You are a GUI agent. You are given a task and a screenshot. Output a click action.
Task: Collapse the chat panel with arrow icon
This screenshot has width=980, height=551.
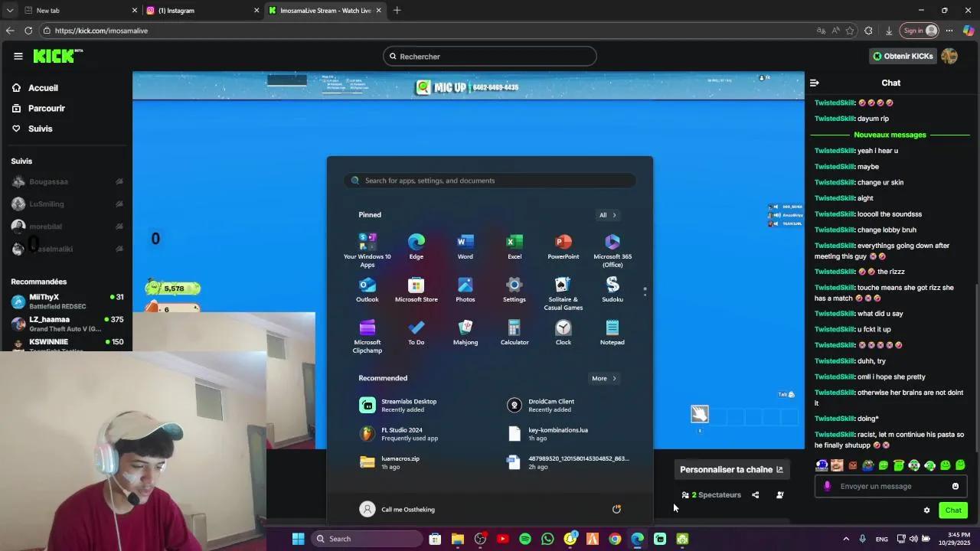pyautogui.click(x=815, y=83)
